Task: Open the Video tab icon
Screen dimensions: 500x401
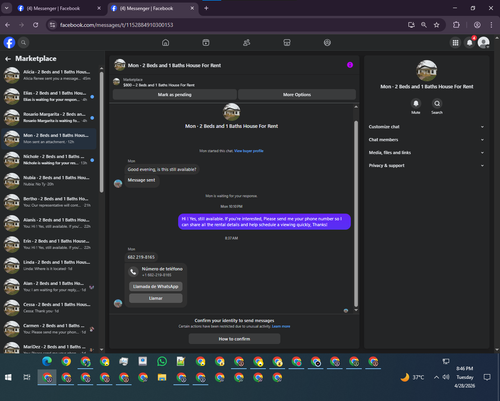Action: pos(206,43)
